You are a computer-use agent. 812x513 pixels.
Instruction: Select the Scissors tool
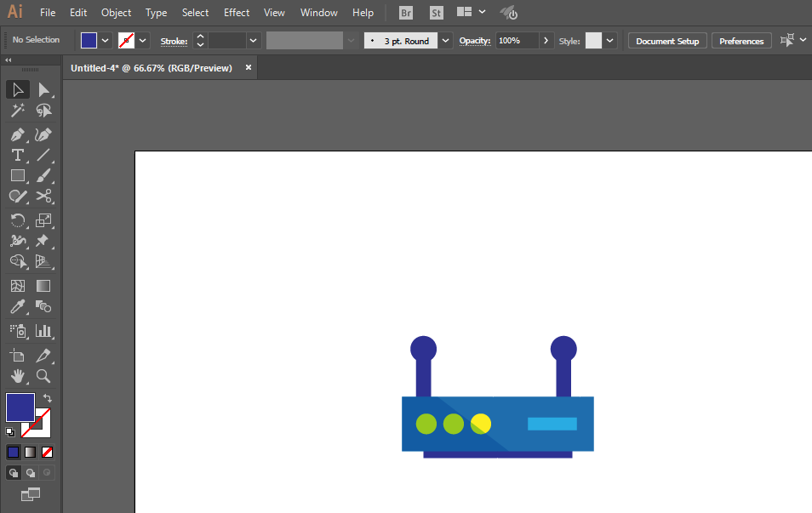tap(43, 197)
